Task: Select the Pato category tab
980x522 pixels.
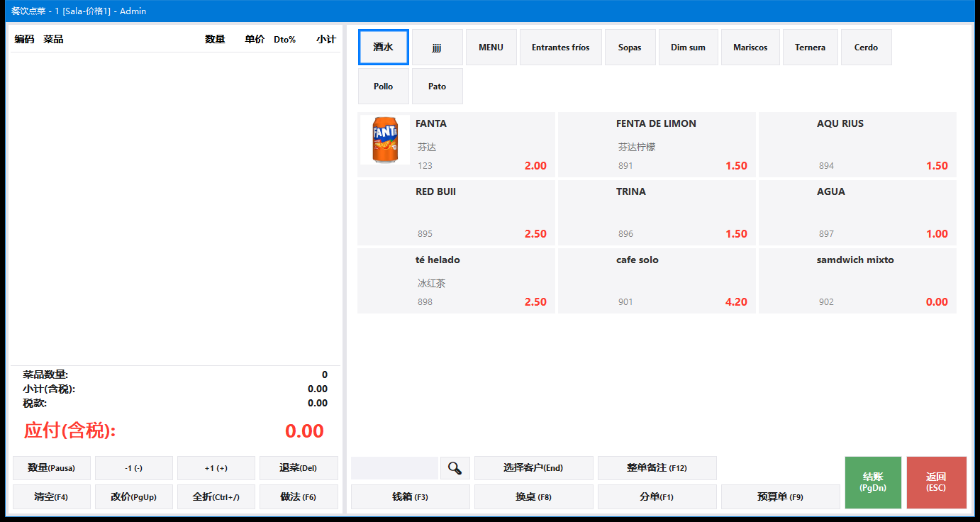Action: point(438,87)
